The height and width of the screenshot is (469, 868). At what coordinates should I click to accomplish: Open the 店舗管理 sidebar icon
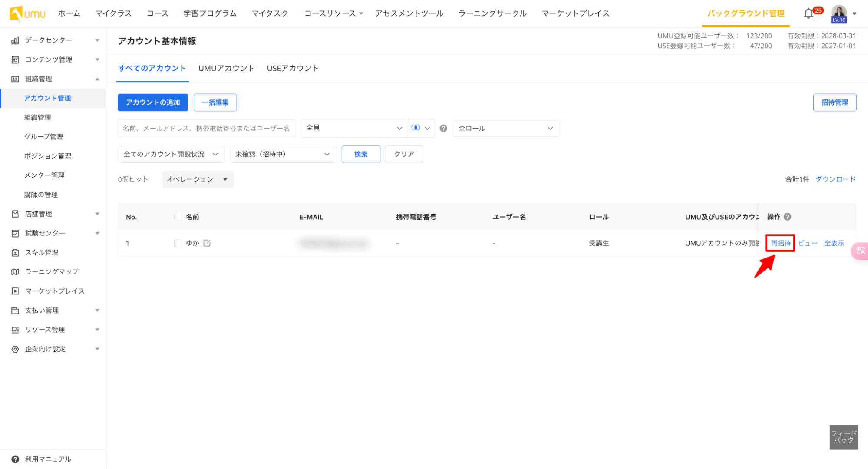(15, 214)
